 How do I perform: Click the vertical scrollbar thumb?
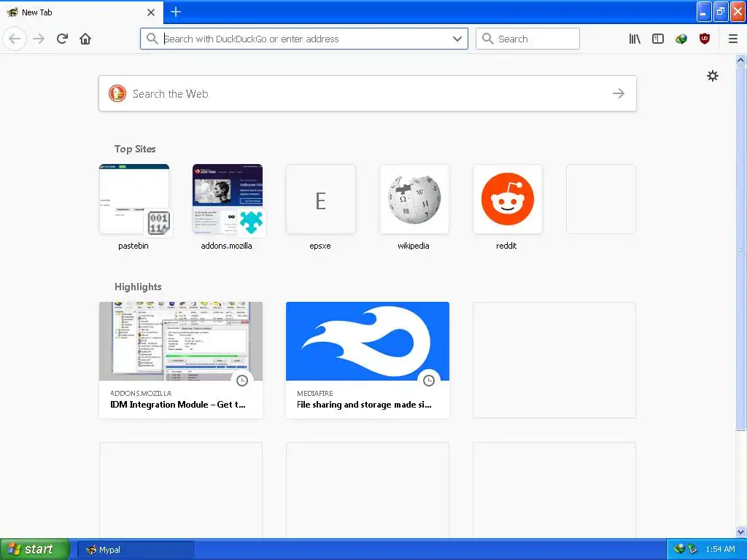click(741, 248)
